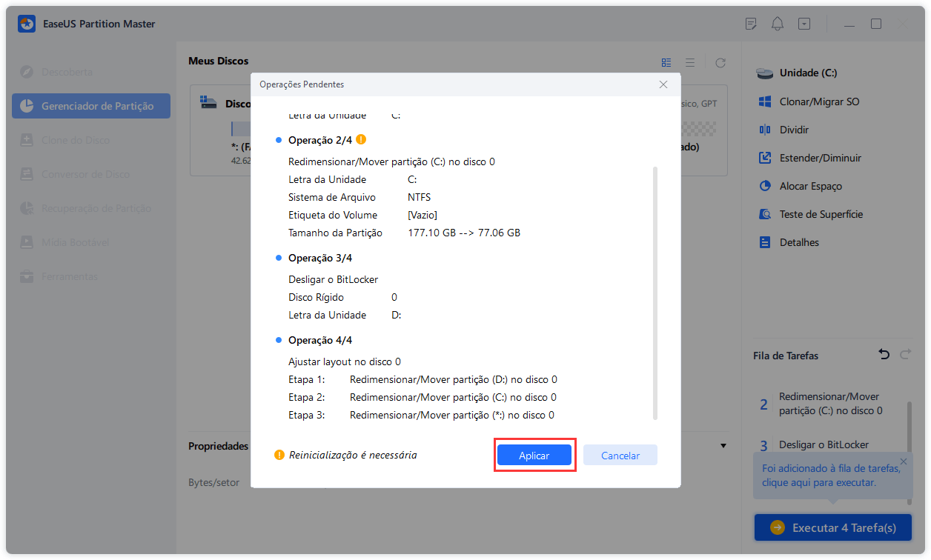Viewport: 931px width, 560px height.
Task: Apply the pending operations with Aplicar
Action: coord(534,456)
